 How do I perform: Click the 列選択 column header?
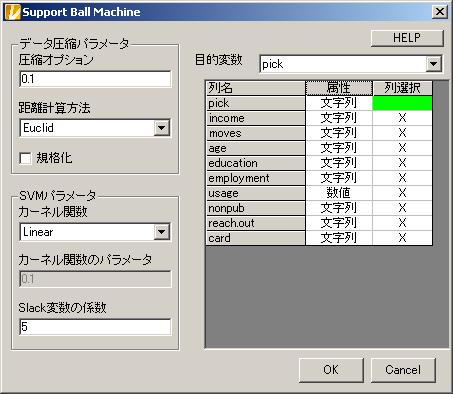[402, 88]
